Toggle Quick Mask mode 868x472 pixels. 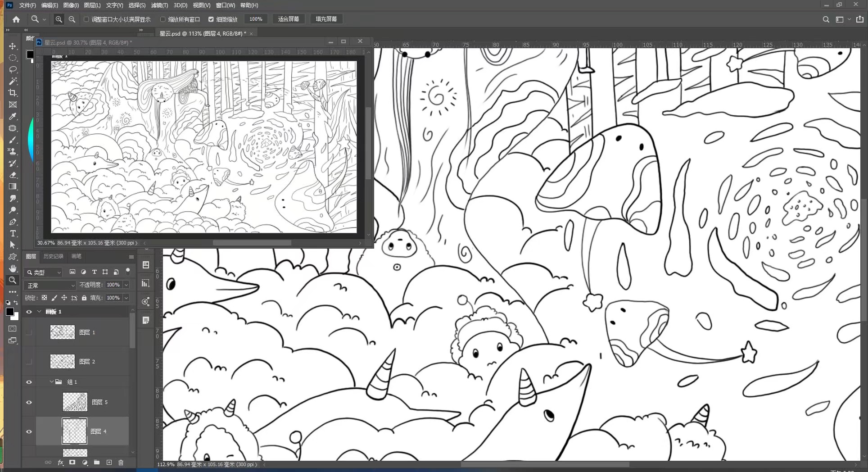(x=13, y=329)
